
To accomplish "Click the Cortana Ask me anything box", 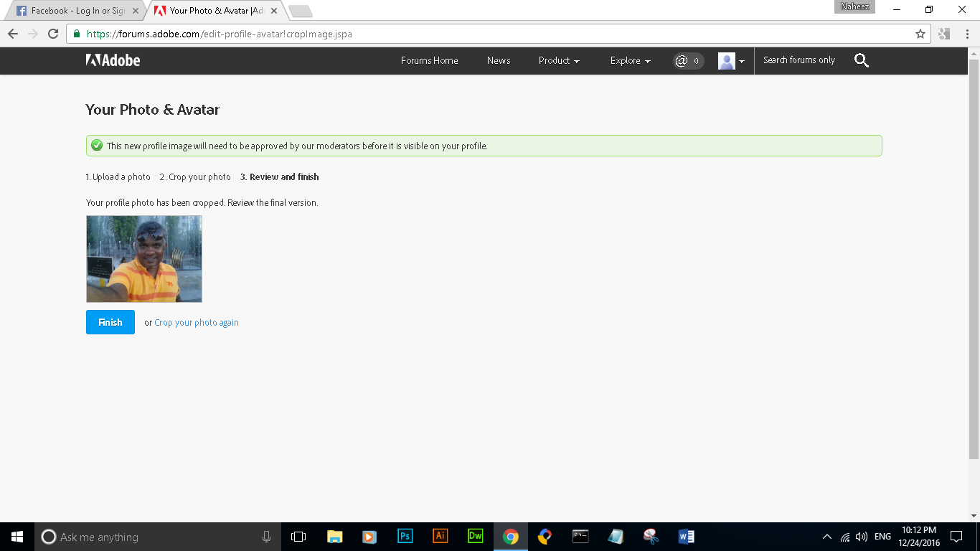I will click(x=157, y=537).
